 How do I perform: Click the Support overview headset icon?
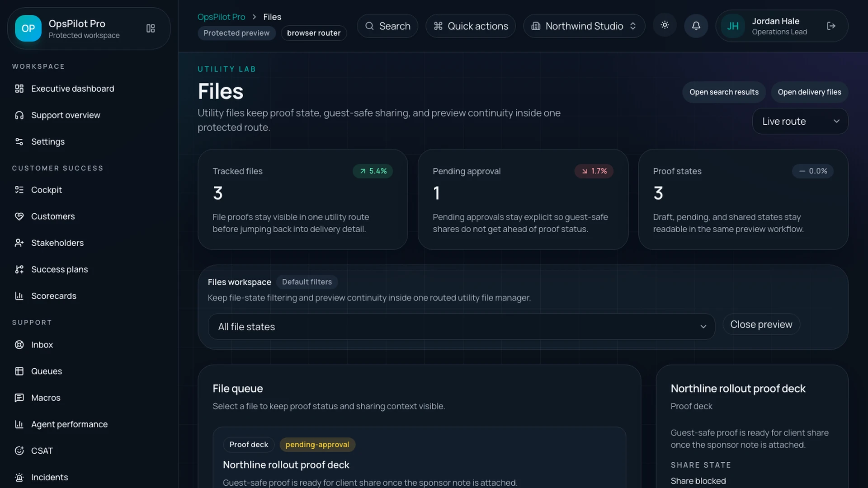[19, 115]
